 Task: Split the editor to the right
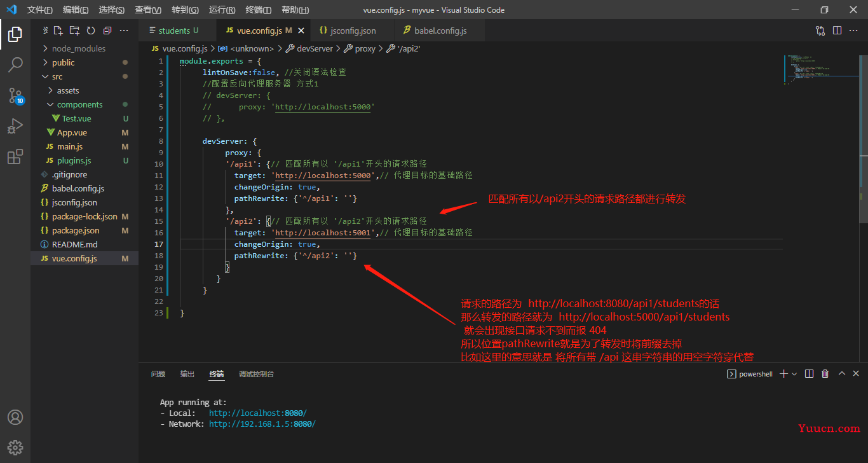point(837,31)
